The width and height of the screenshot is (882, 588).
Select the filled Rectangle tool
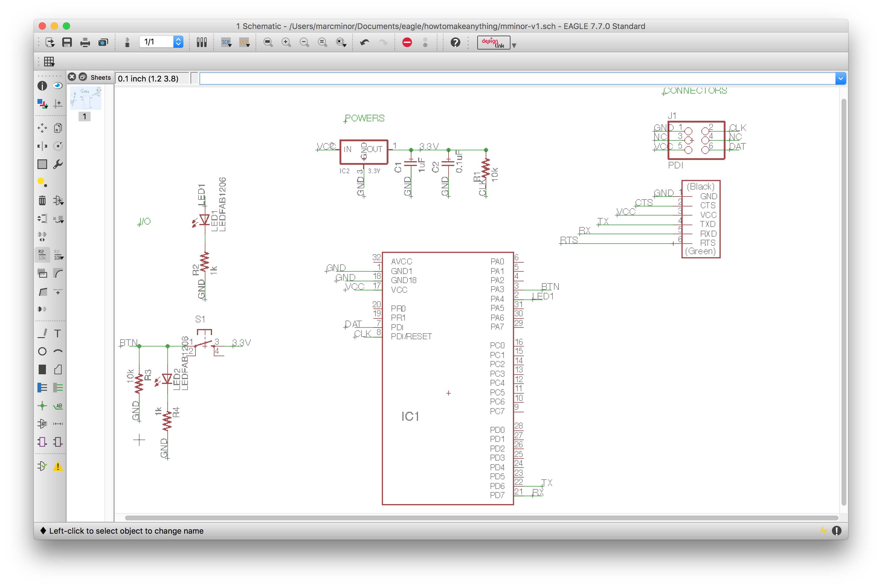click(x=42, y=370)
